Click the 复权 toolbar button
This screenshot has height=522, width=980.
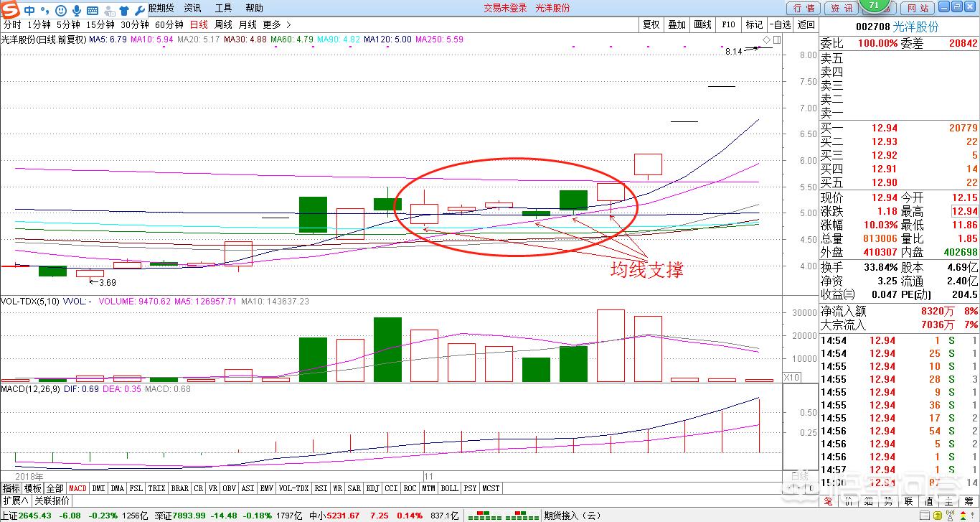[x=651, y=24]
